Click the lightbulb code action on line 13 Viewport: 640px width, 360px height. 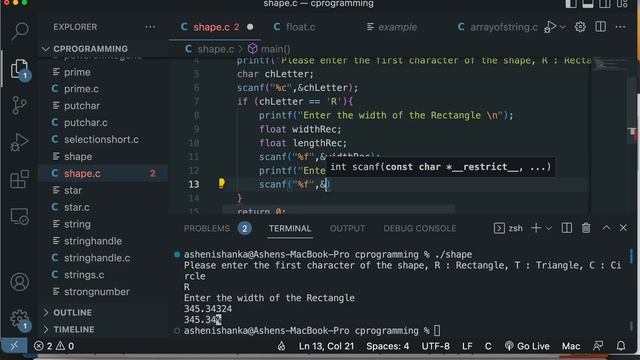pos(221,183)
